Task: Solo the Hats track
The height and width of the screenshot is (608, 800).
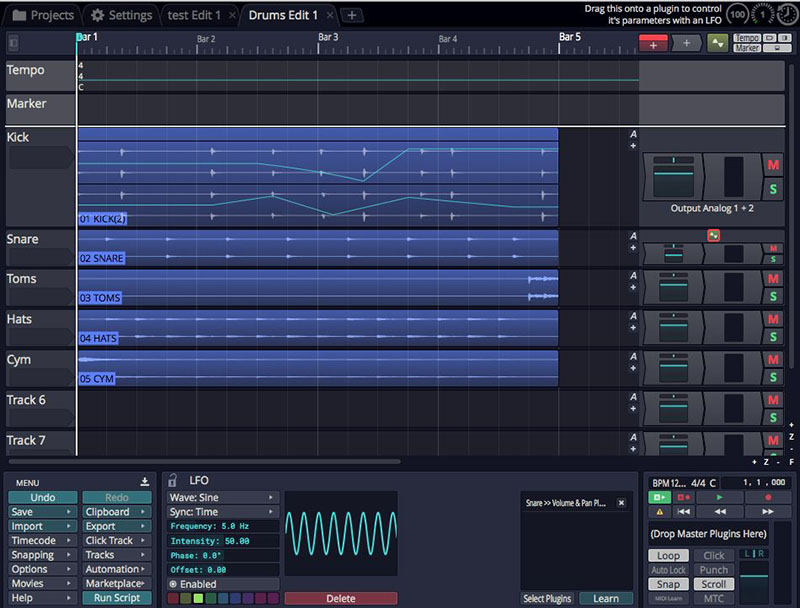Action: pyautogui.click(x=773, y=337)
